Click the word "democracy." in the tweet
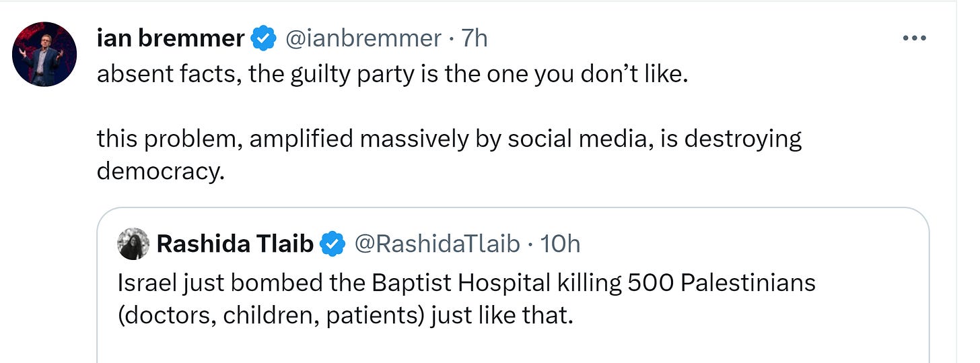Screen dimensions: 980x363 [160, 171]
